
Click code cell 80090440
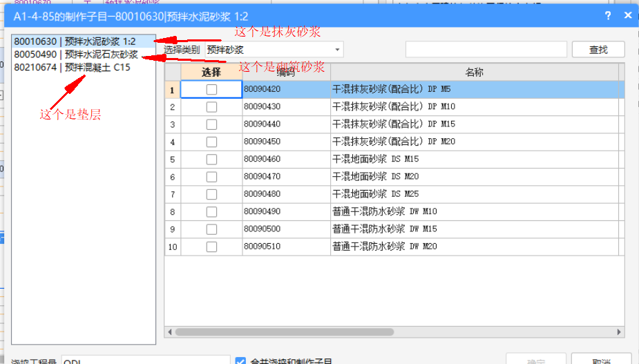click(287, 124)
